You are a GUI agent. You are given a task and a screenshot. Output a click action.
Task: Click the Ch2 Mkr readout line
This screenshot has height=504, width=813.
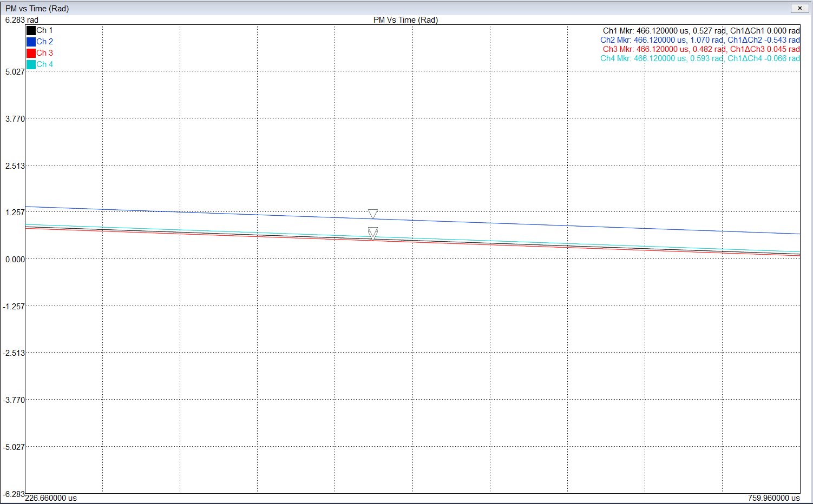click(700, 40)
